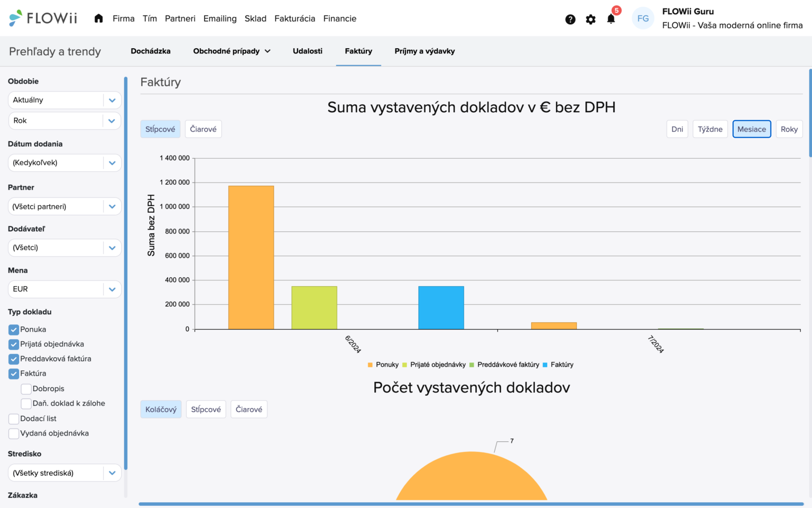Enable the Dobropis checkbox
Image resolution: width=812 pixels, height=508 pixels.
pos(26,388)
